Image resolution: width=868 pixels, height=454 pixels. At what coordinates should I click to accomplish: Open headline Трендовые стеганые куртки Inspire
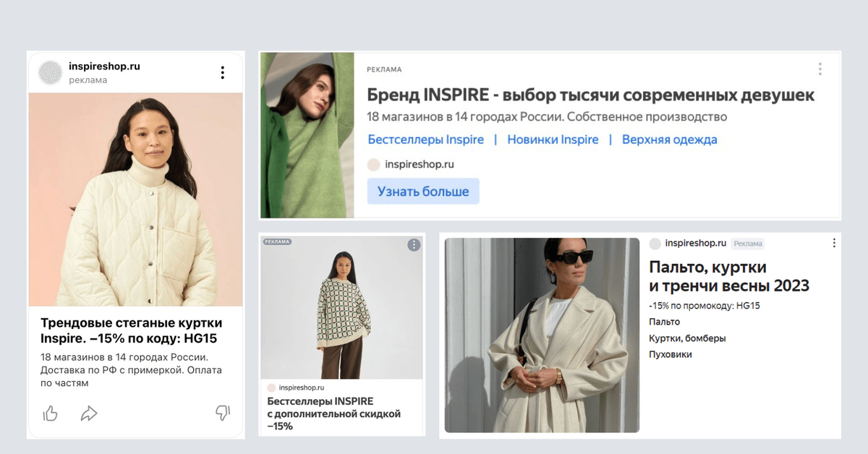(x=132, y=330)
